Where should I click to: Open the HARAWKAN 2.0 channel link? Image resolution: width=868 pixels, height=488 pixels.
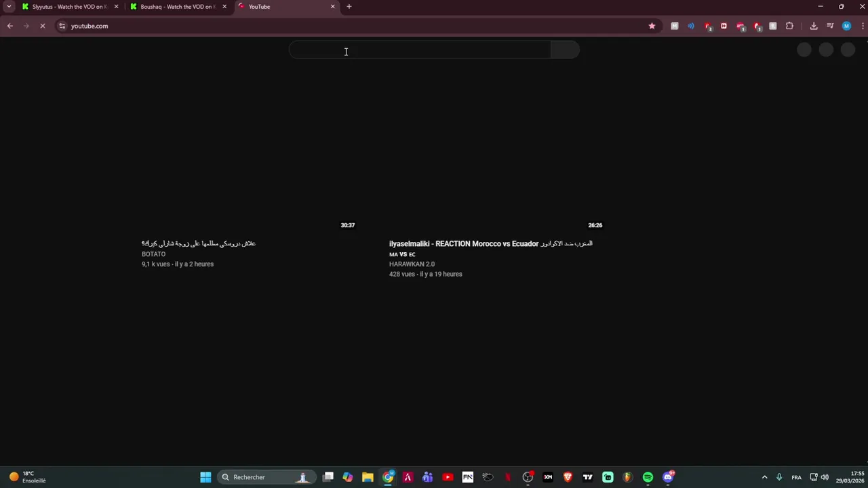[412, 264]
